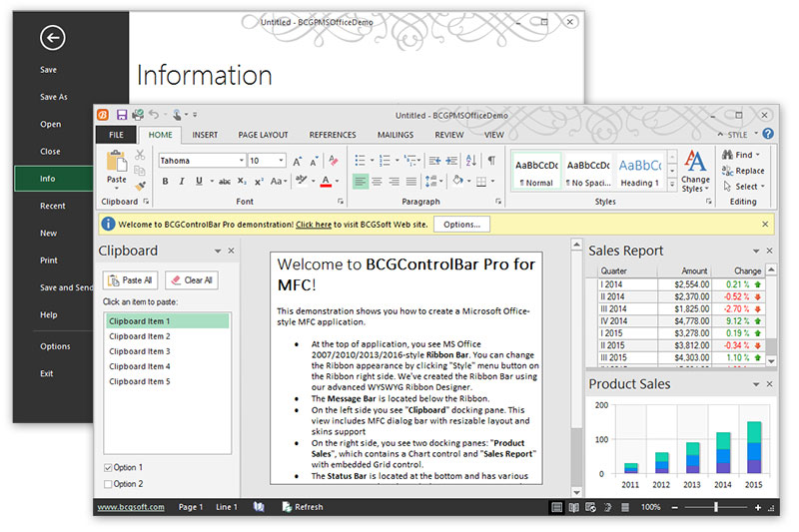Open the font name Tahoma dropdown
Image resolution: width=799 pixels, height=532 pixels.
(x=241, y=161)
